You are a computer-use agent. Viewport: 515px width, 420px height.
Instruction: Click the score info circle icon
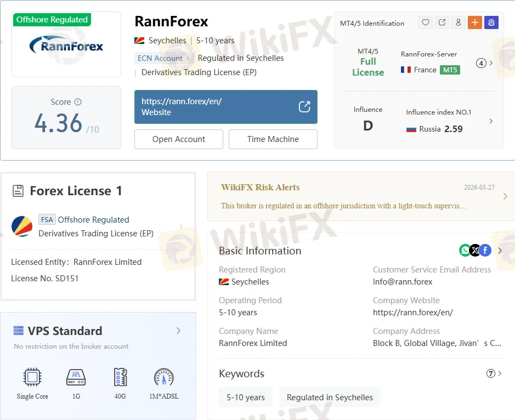click(x=78, y=102)
